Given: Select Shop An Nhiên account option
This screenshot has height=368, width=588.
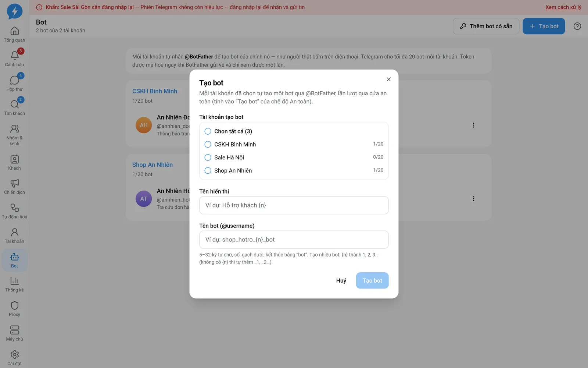Looking at the screenshot, I should point(294,170).
